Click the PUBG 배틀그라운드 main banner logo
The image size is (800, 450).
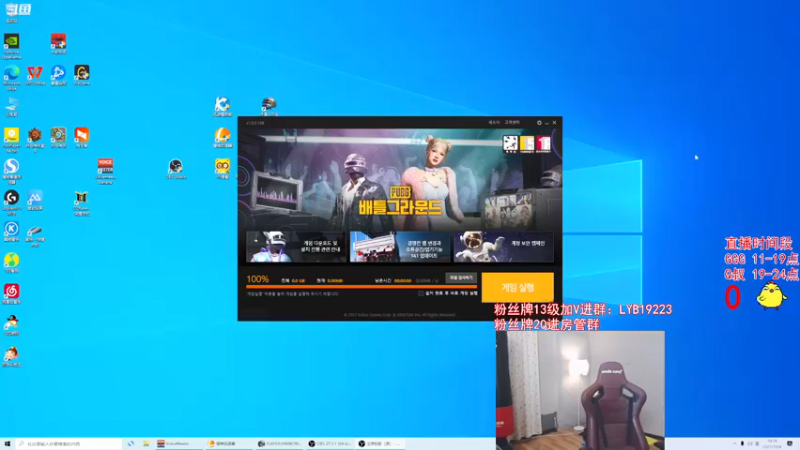pyautogui.click(x=400, y=202)
